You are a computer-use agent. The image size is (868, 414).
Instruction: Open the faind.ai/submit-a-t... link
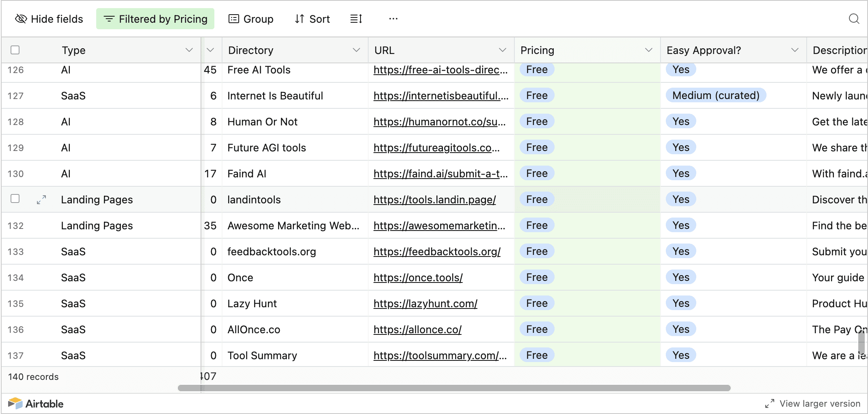[x=440, y=174]
